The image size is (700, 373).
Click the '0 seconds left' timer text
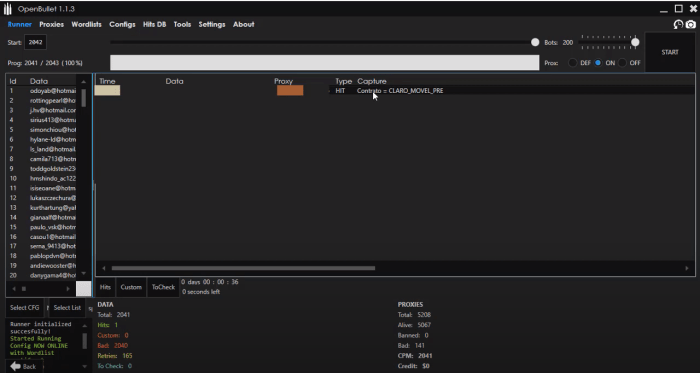click(201, 292)
